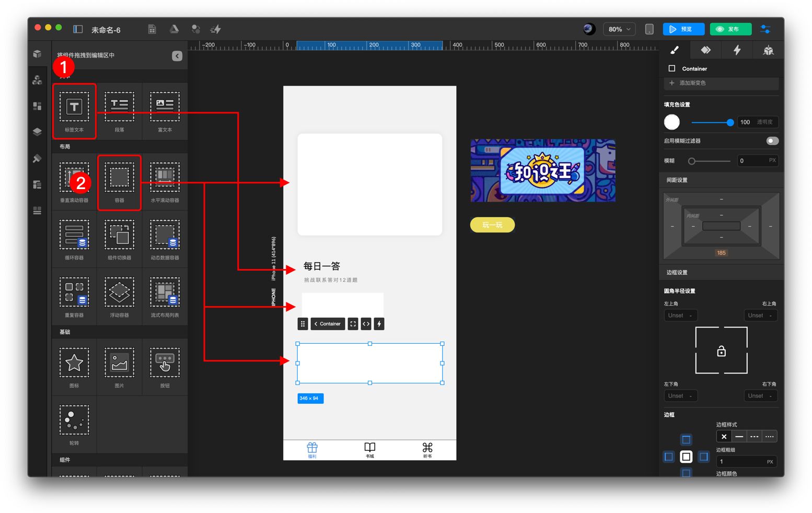812x513 pixels.
Task: Tap the 书城 tab in the phone preview
Action: click(370, 450)
